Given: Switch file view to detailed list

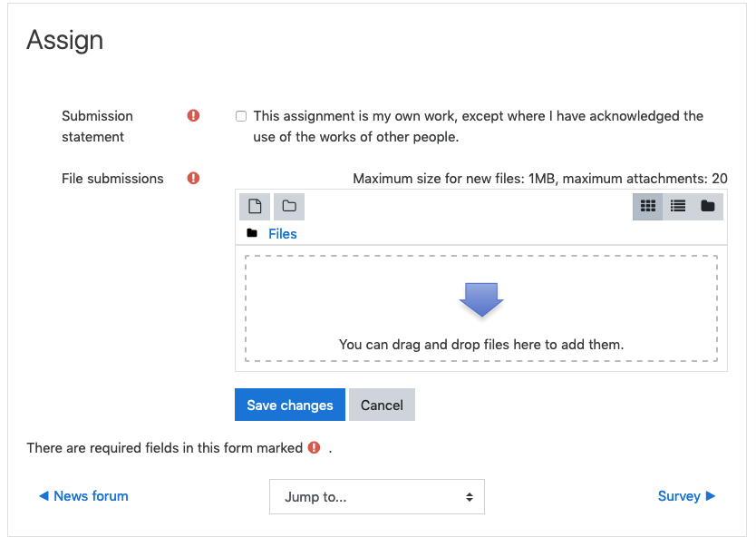Looking at the screenshot, I should click(x=677, y=207).
